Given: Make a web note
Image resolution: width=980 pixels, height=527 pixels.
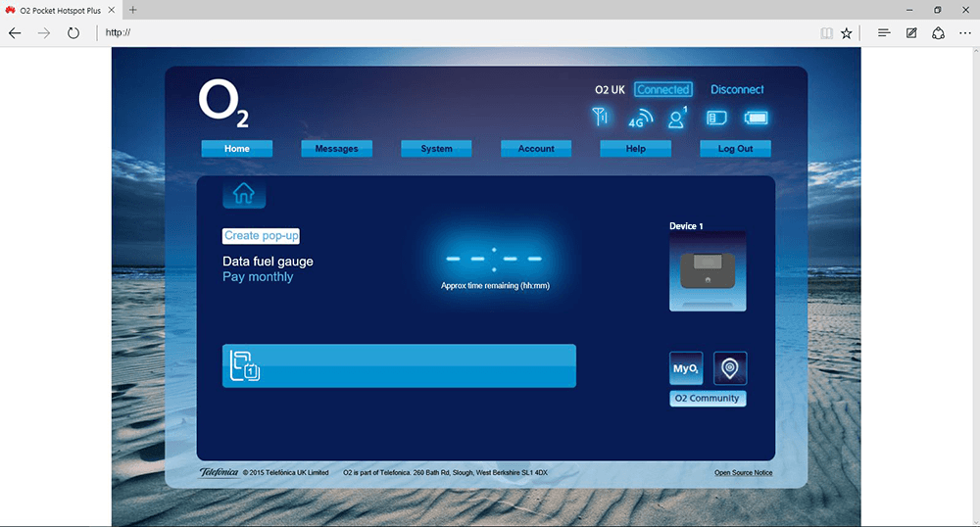Looking at the screenshot, I should [911, 33].
